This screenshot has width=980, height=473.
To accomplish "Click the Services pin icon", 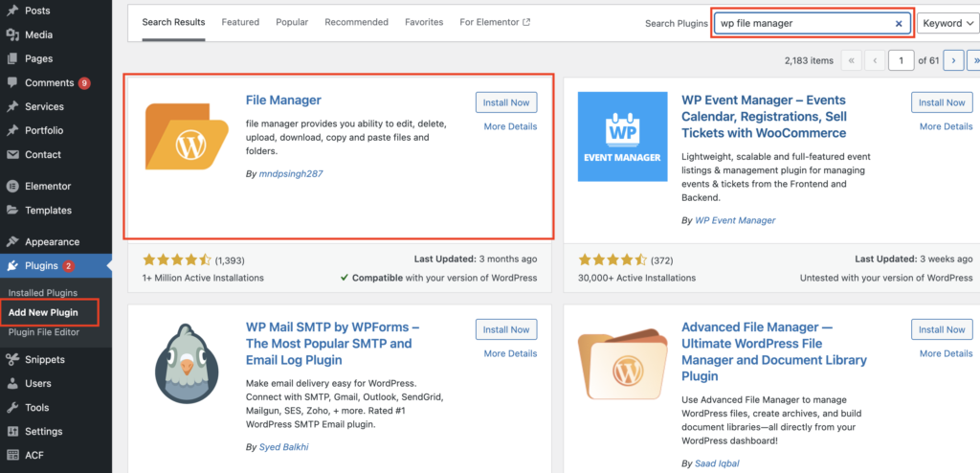I will click(x=11, y=106).
